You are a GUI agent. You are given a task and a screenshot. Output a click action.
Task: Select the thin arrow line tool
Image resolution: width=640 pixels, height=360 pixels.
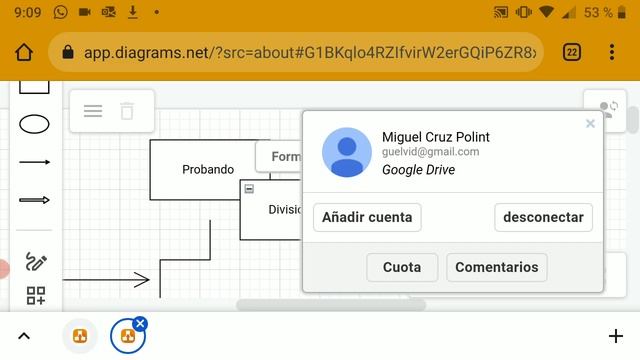34,162
